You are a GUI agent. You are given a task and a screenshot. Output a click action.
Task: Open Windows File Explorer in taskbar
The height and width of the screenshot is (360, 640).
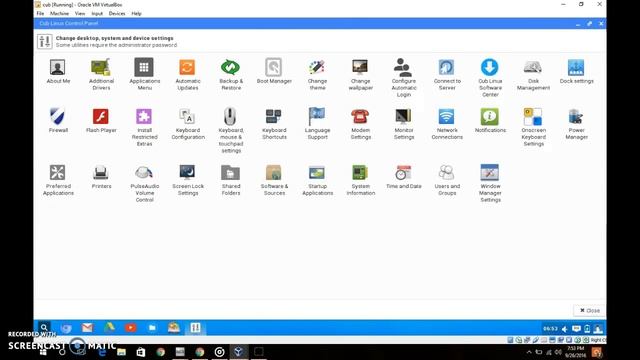(x=121, y=352)
